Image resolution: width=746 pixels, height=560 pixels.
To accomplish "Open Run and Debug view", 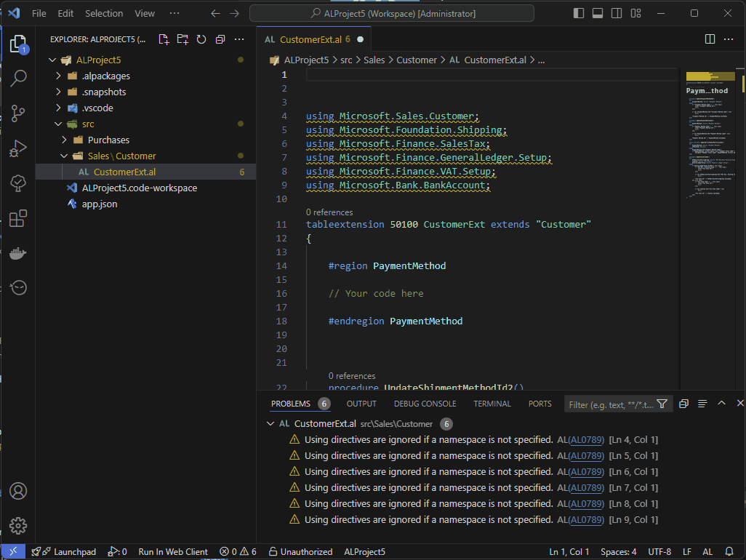I will tap(18, 148).
